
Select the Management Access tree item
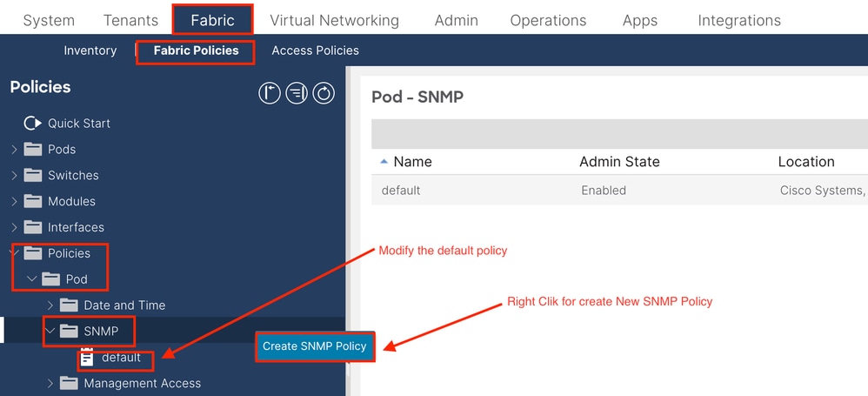[x=143, y=383]
